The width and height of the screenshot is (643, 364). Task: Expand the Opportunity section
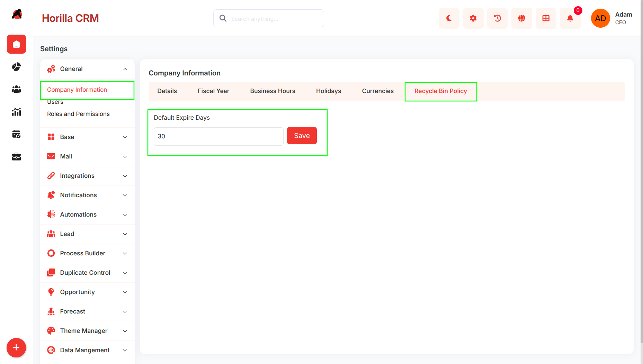click(87, 292)
